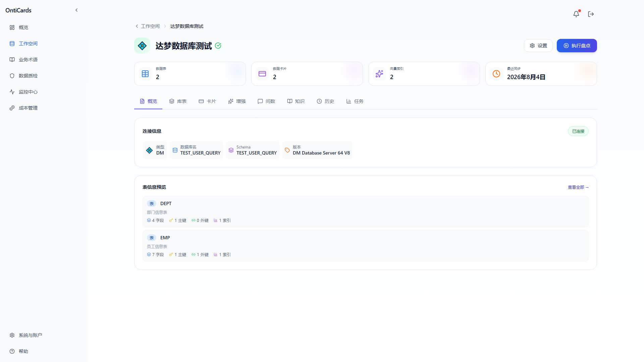Switch to the 知识 tab
The image size is (644, 362).
tap(296, 101)
